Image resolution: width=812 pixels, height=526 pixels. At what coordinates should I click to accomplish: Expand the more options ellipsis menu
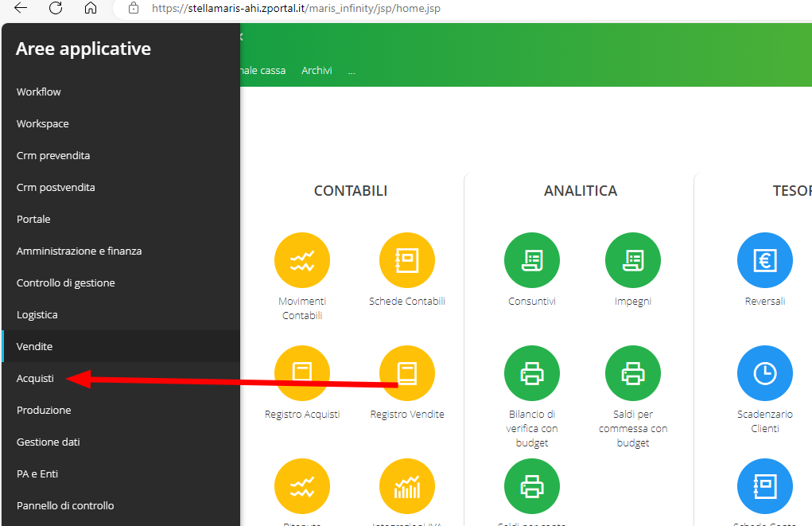pos(352,71)
